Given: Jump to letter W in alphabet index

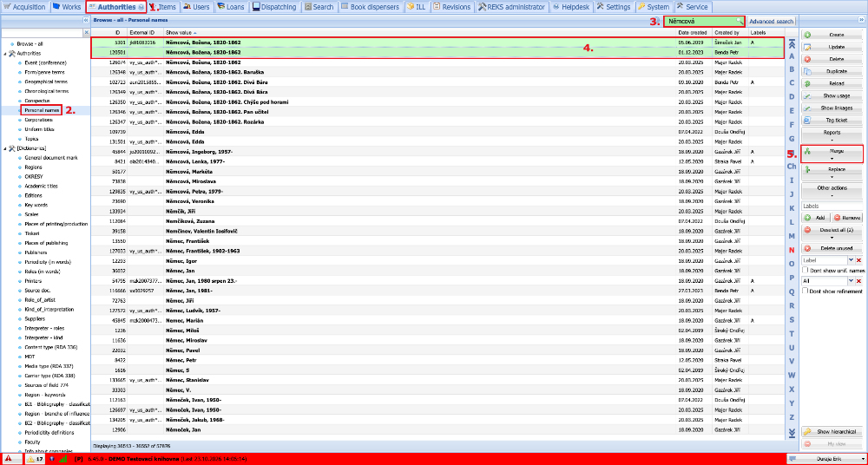Looking at the screenshot, I should point(792,375).
